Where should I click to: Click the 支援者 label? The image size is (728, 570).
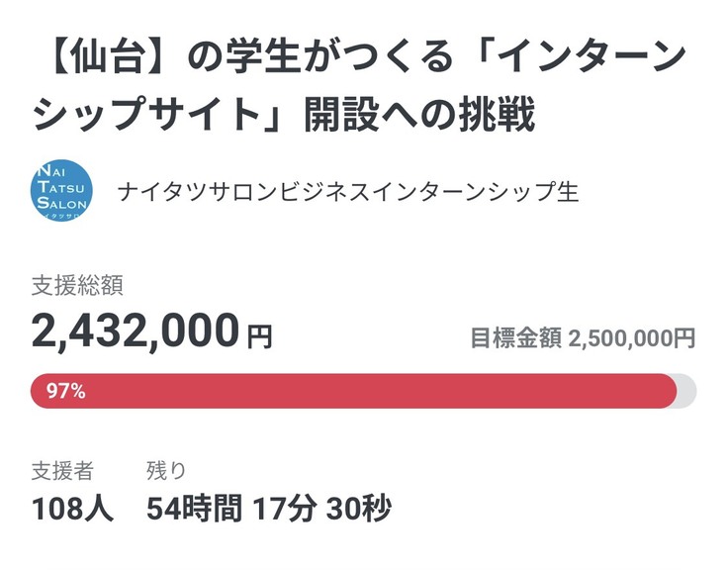point(63,470)
